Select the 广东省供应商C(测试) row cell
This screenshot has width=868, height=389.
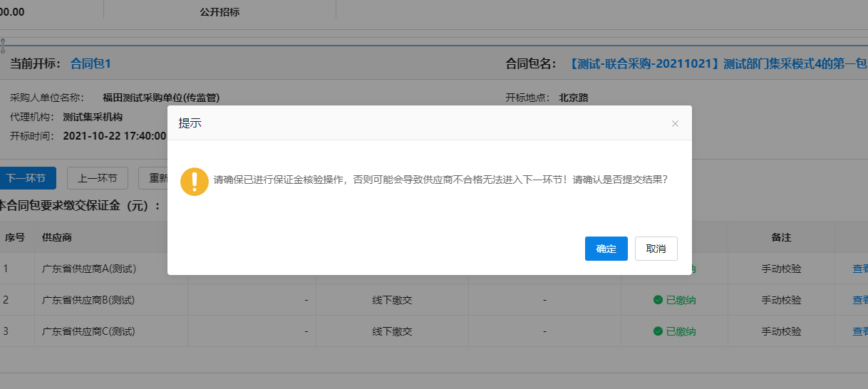(88, 331)
